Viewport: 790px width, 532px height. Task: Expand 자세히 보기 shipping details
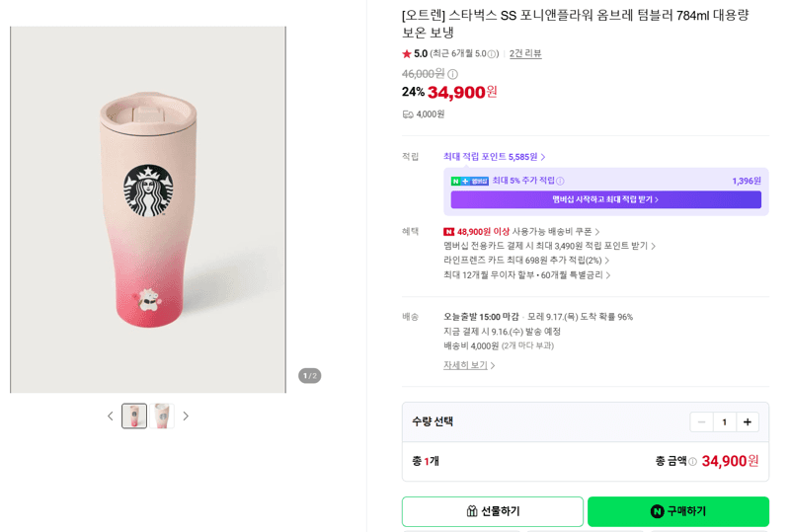click(469, 365)
